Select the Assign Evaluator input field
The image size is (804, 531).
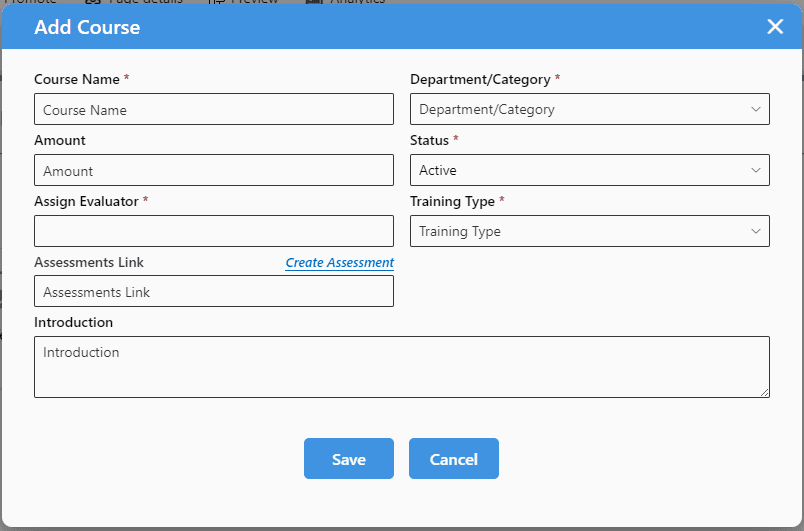point(213,232)
